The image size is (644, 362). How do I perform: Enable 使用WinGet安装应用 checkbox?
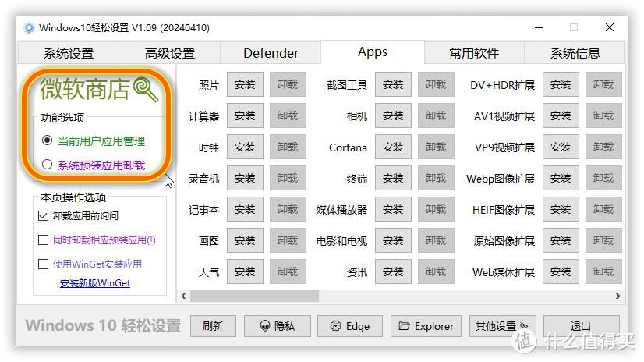[x=43, y=264]
